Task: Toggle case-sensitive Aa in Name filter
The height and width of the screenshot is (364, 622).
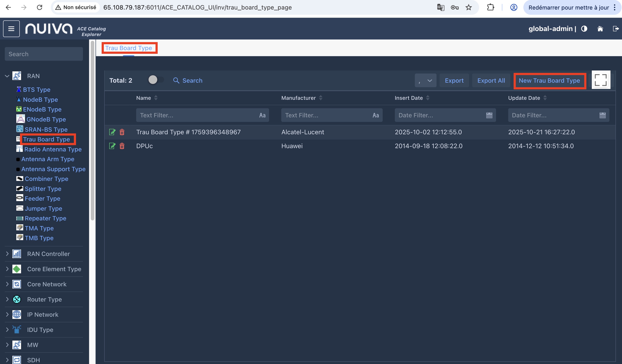Action: tap(262, 115)
